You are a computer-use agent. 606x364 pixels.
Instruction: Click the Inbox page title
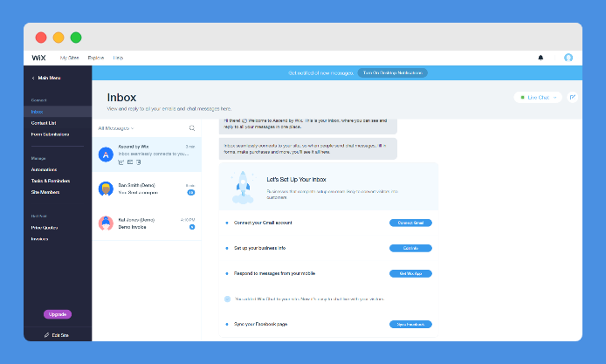tap(121, 98)
